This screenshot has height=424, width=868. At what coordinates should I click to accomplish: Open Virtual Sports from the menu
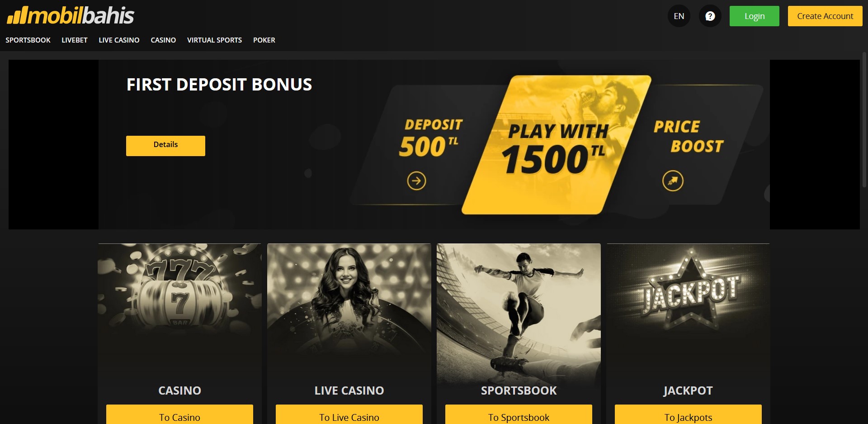[x=214, y=40]
